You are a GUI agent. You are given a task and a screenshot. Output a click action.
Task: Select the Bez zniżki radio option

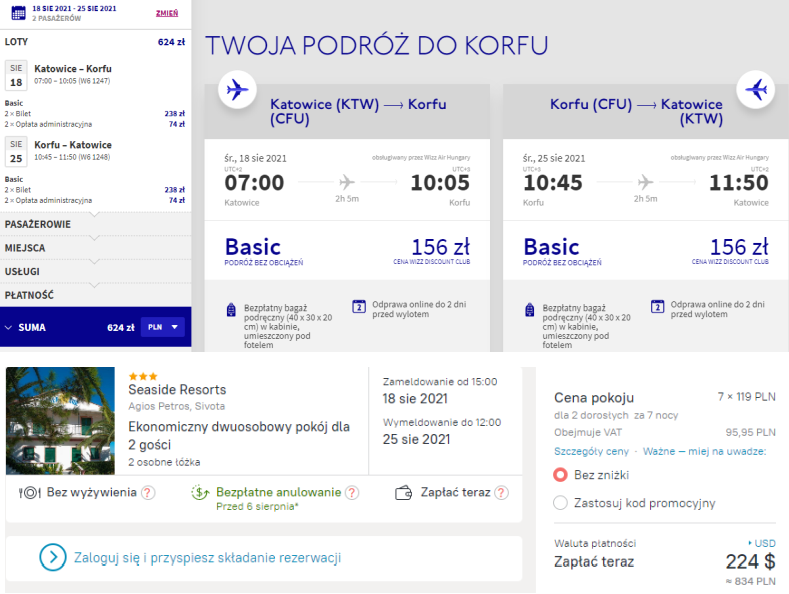coord(561,474)
